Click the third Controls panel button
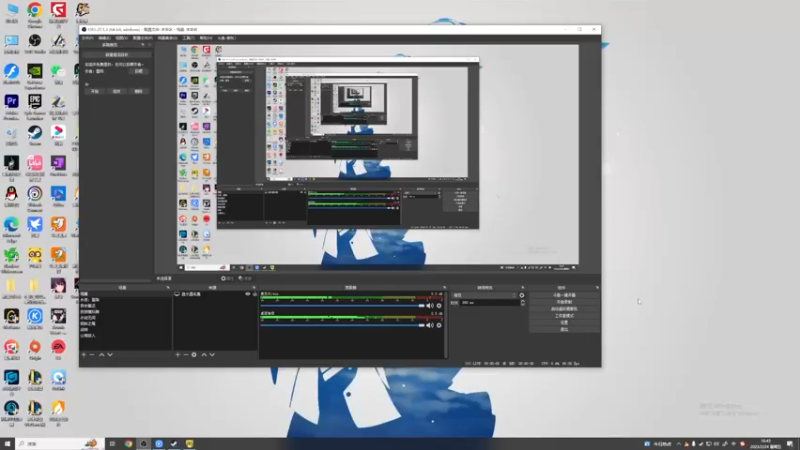800x450 pixels. [x=564, y=309]
